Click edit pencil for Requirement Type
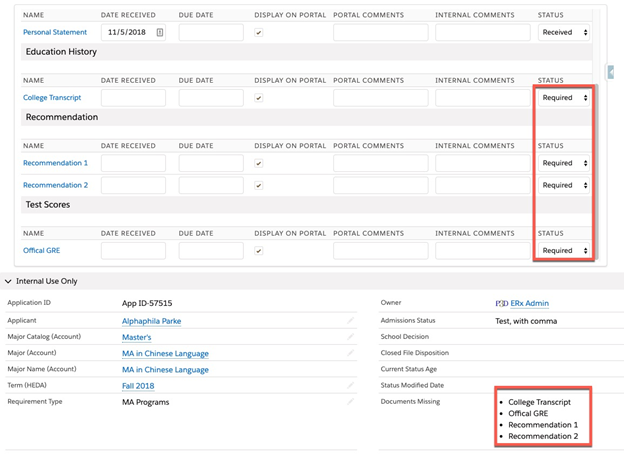 [x=351, y=401]
